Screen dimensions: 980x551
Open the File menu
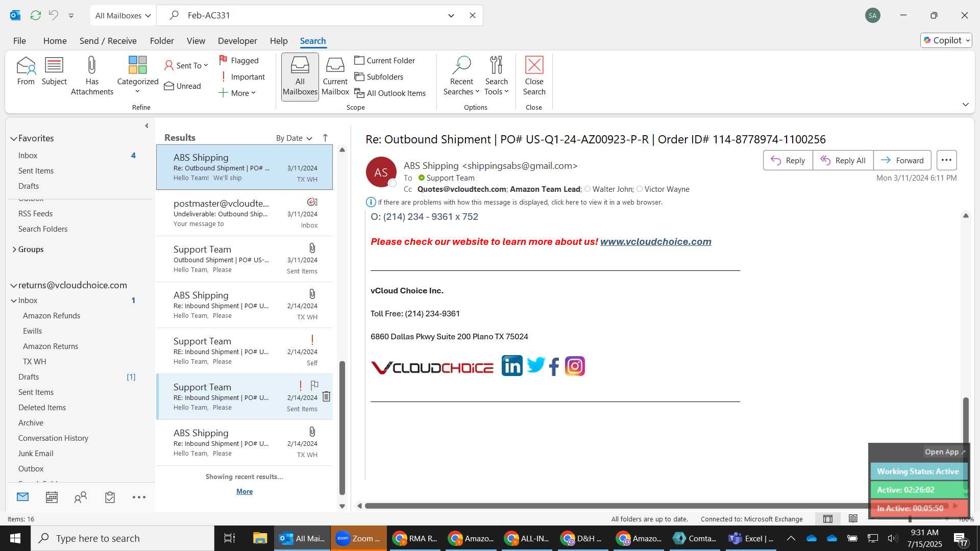(x=19, y=41)
